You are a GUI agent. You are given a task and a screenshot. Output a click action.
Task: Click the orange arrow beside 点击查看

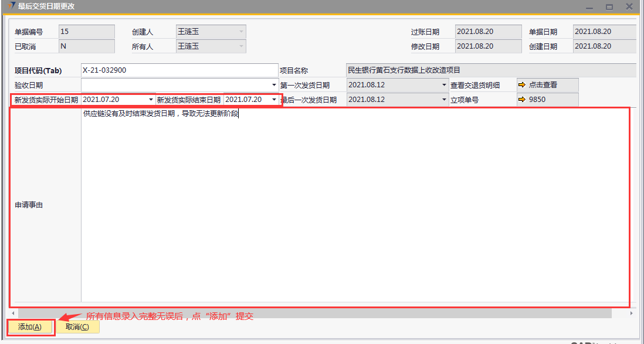tap(522, 85)
